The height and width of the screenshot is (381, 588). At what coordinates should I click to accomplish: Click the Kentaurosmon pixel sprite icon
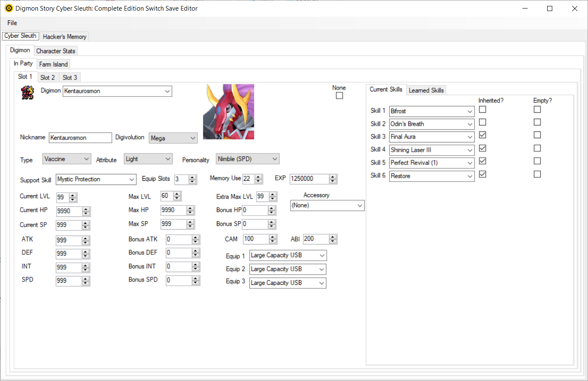coord(28,92)
